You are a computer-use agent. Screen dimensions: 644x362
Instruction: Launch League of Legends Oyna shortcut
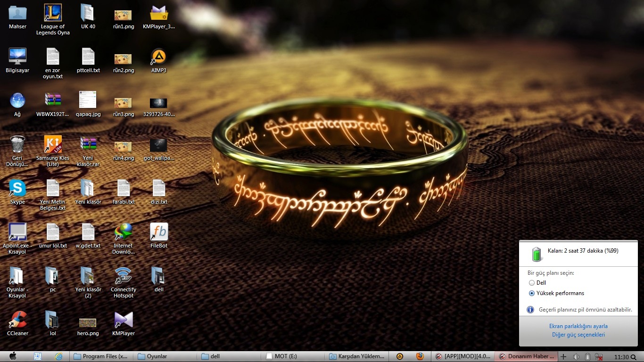click(53, 20)
